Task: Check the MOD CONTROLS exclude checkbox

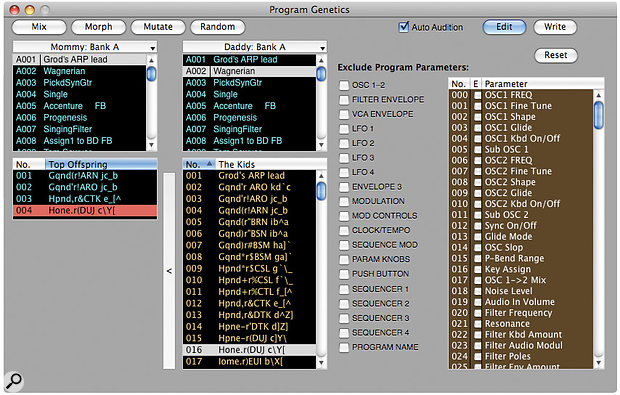Action: (x=344, y=216)
